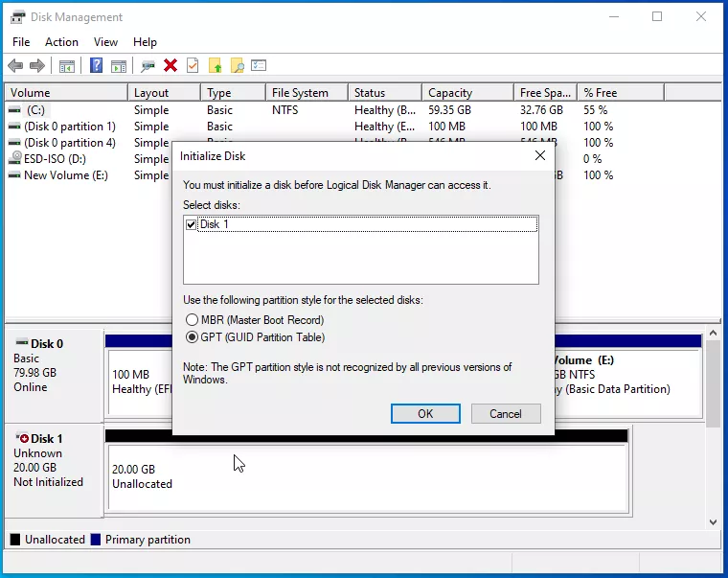
Task: Open the Help menu
Action: click(145, 42)
